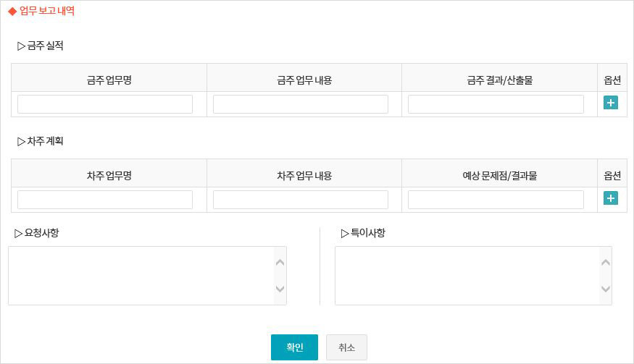634x364 pixels.
Task: Focus the 금주 업무 내용 text field
Action: (301, 104)
